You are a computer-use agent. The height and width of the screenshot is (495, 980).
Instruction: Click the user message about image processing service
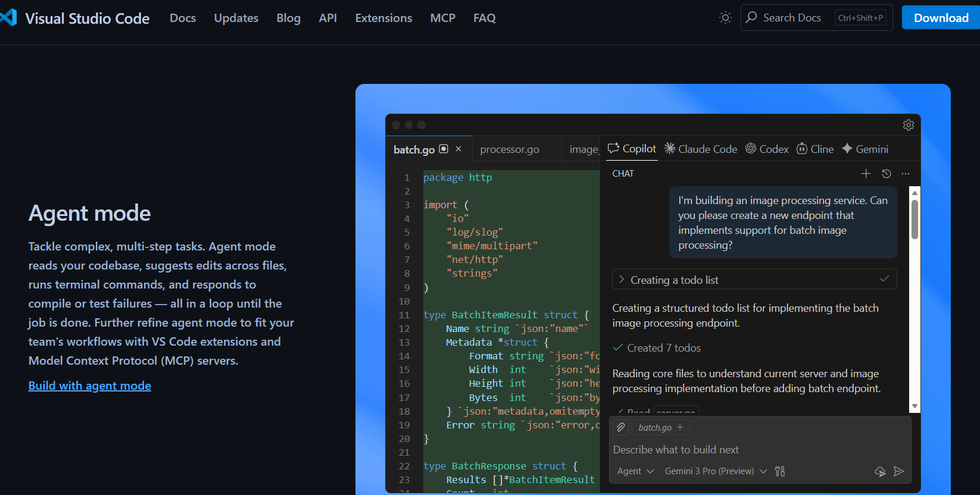coord(783,223)
